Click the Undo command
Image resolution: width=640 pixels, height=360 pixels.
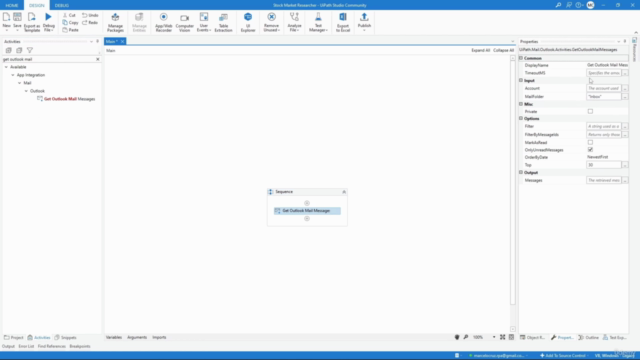(x=90, y=15)
